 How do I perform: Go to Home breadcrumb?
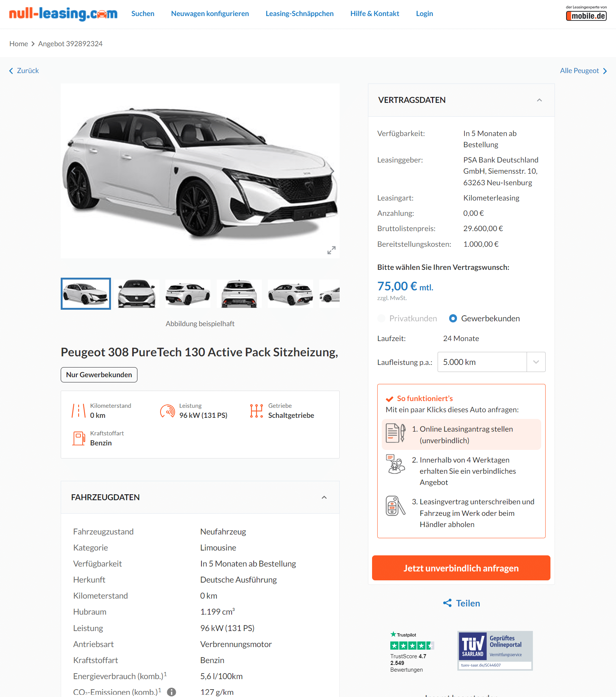coord(19,44)
